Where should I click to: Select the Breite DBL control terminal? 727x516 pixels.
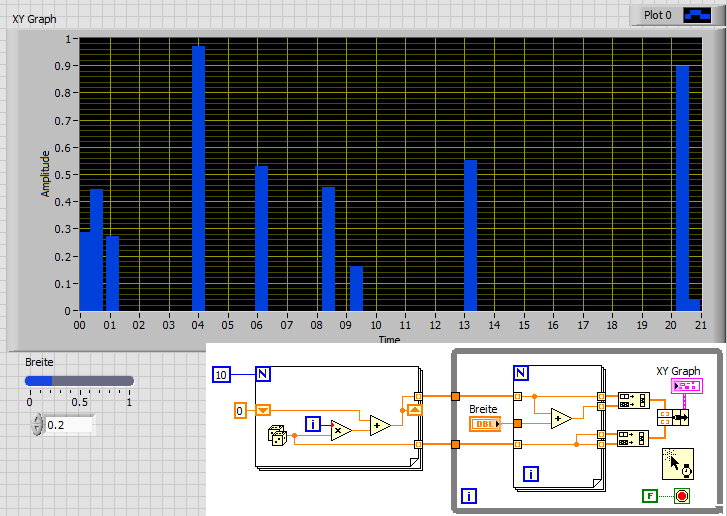pyautogui.click(x=485, y=424)
